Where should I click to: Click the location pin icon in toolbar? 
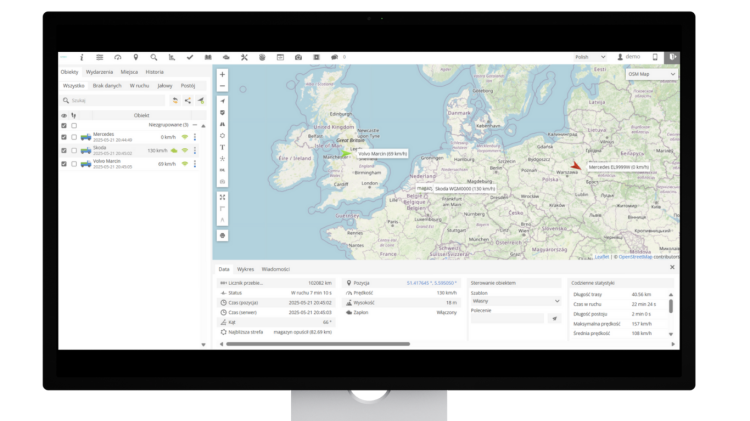(x=136, y=57)
